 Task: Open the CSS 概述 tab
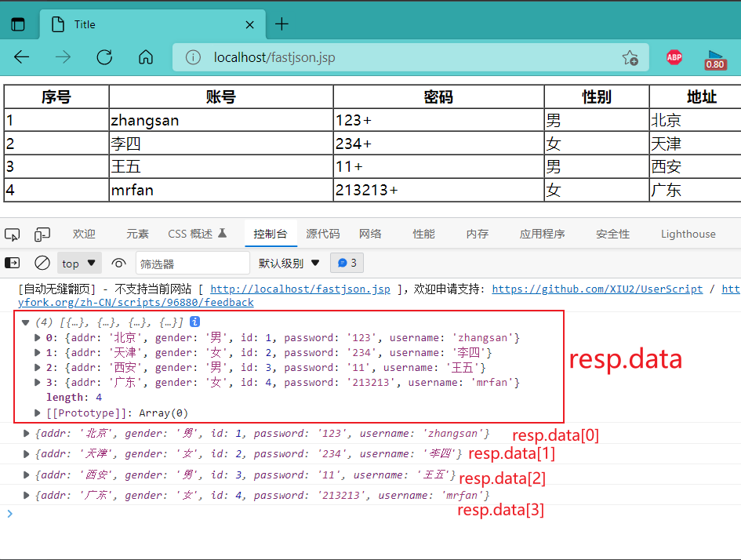point(198,234)
